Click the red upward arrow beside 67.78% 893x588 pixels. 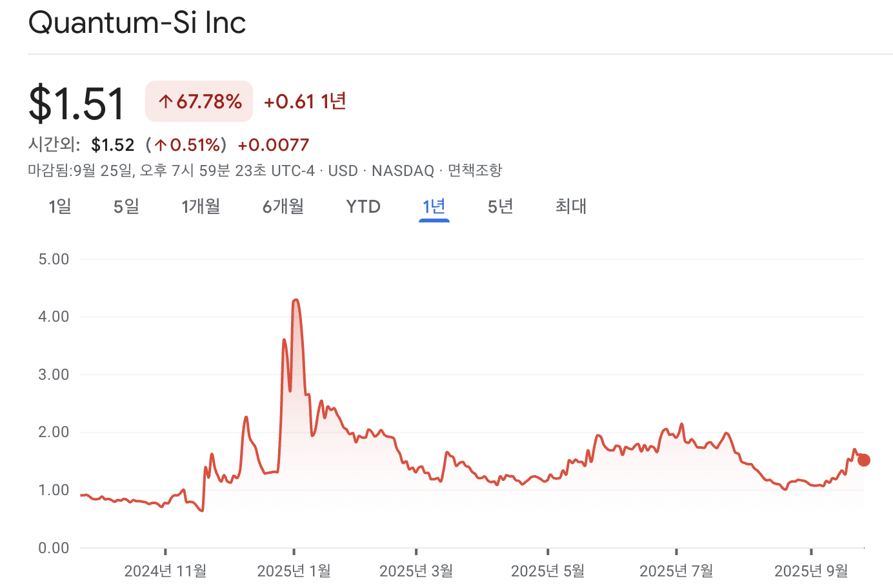point(166,101)
